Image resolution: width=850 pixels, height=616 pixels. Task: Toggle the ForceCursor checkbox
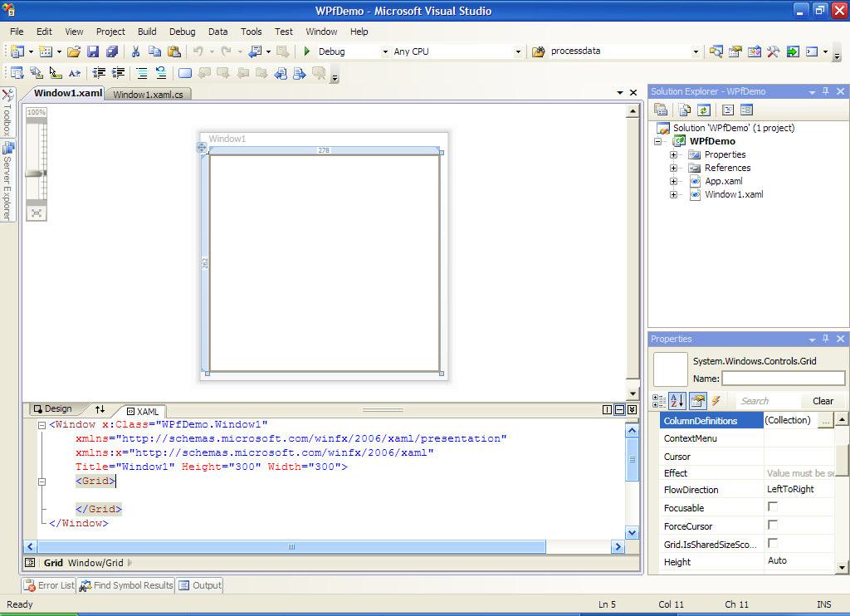pos(773,525)
